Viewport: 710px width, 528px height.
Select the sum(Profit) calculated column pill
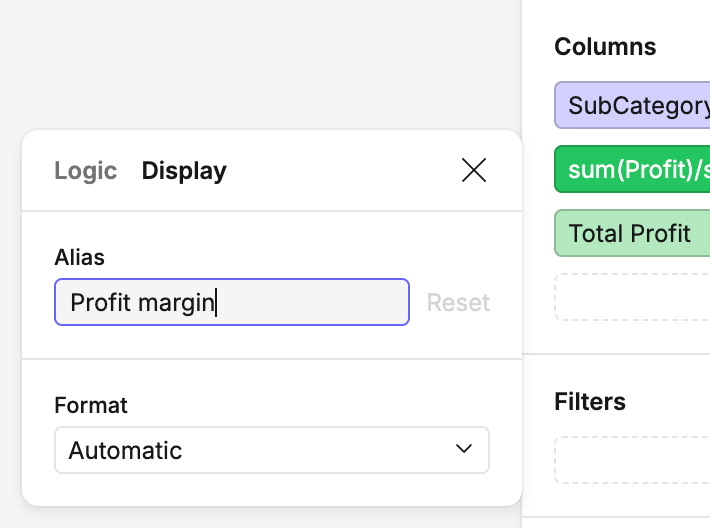click(636, 170)
